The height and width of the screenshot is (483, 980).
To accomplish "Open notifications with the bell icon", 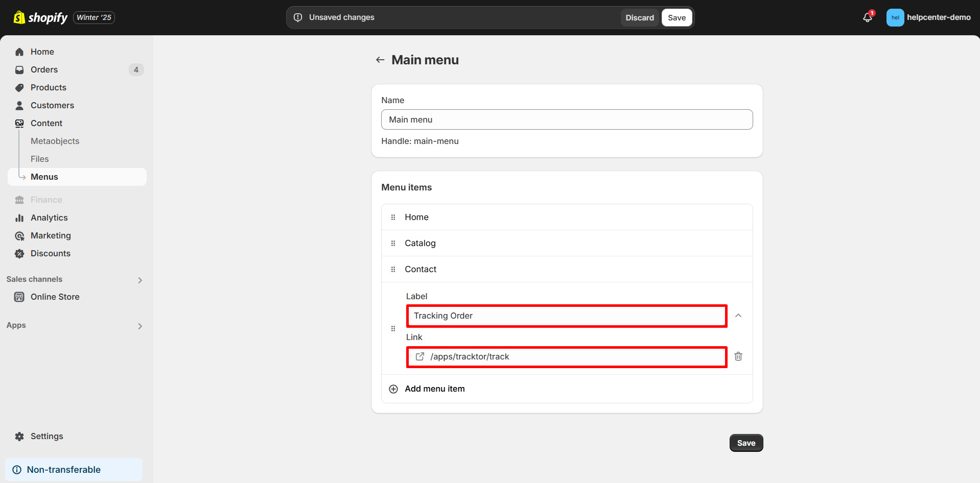I will tap(867, 17).
